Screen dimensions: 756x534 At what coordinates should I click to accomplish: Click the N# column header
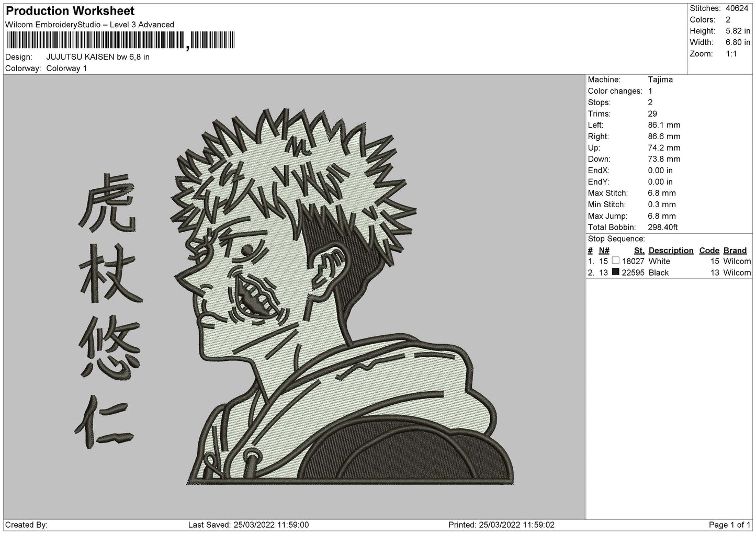tap(604, 250)
